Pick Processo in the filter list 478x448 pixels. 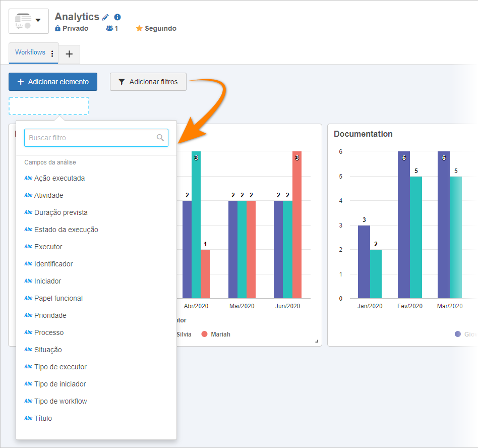tap(96, 332)
